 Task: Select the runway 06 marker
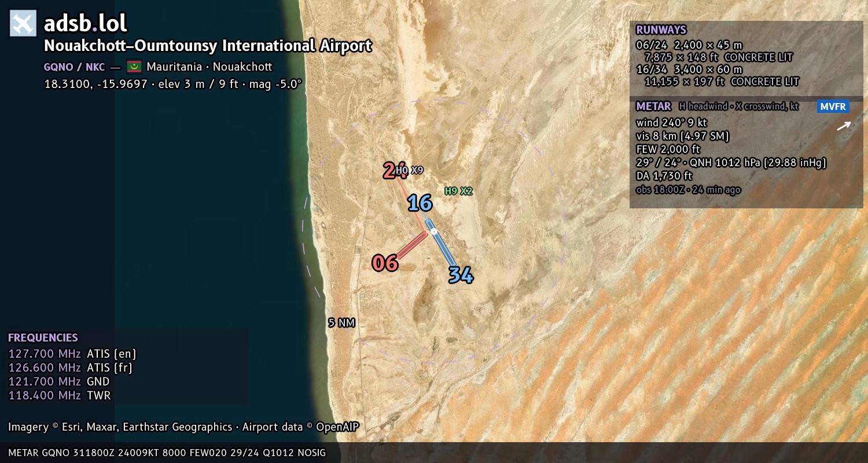[x=385, y=263]
